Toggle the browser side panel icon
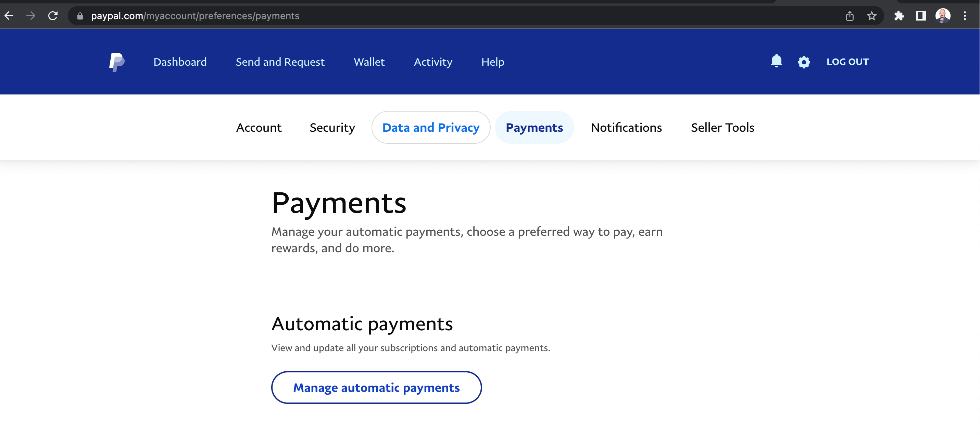This screenshot has height=434, width=980. tap(921, 16)
